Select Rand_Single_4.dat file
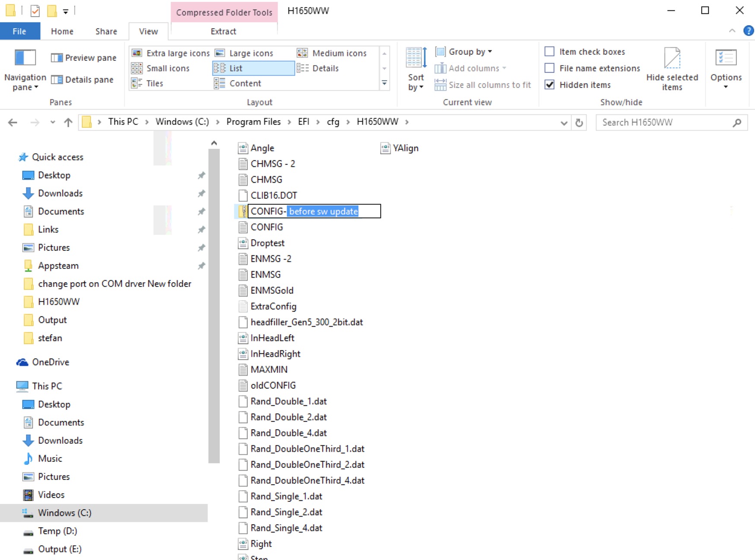 (281, 528)
